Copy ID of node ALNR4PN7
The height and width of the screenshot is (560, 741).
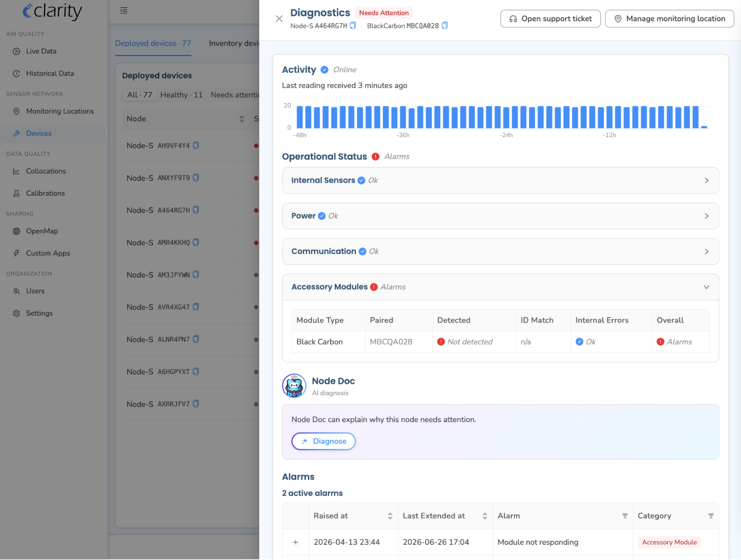point(196,340)
